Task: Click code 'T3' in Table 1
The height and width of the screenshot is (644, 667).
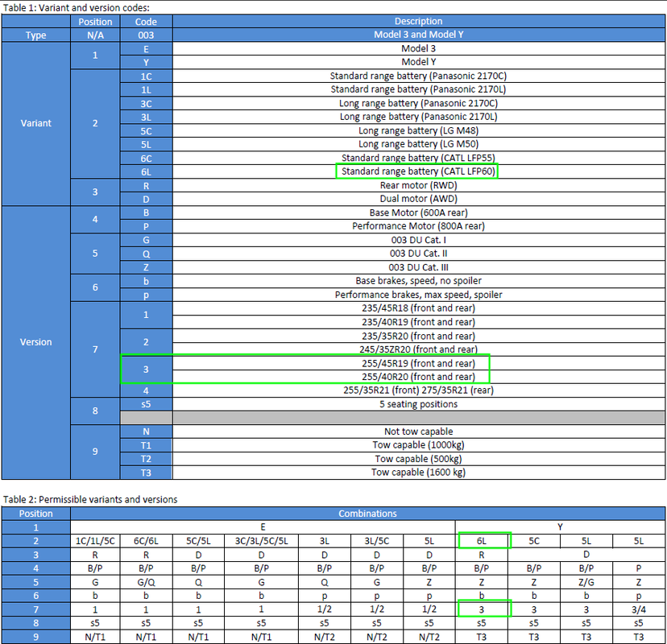Action: pos(146,473)
